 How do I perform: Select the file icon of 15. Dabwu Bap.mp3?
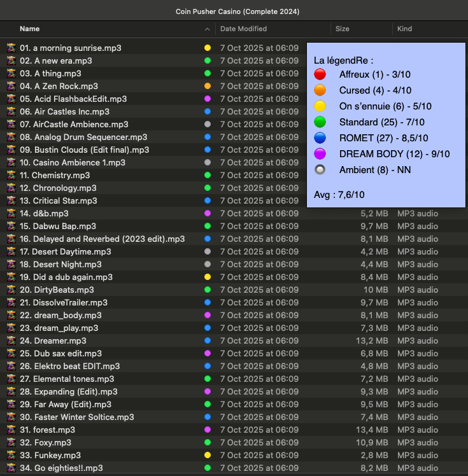(11, 226)
